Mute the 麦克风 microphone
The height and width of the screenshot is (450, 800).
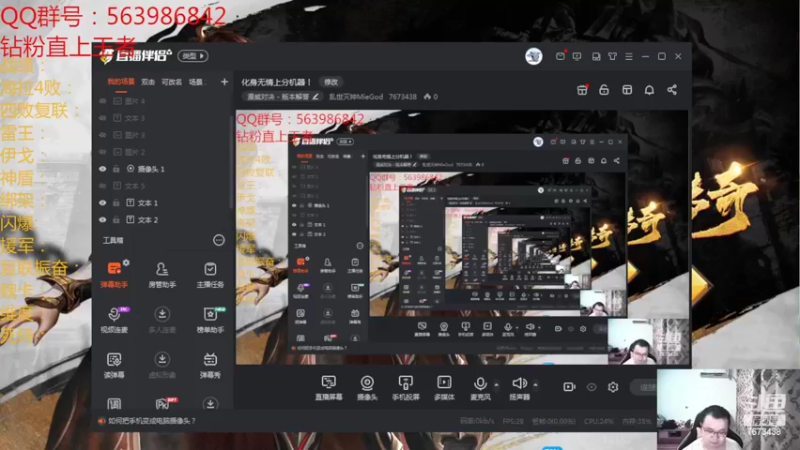point(480,388)
